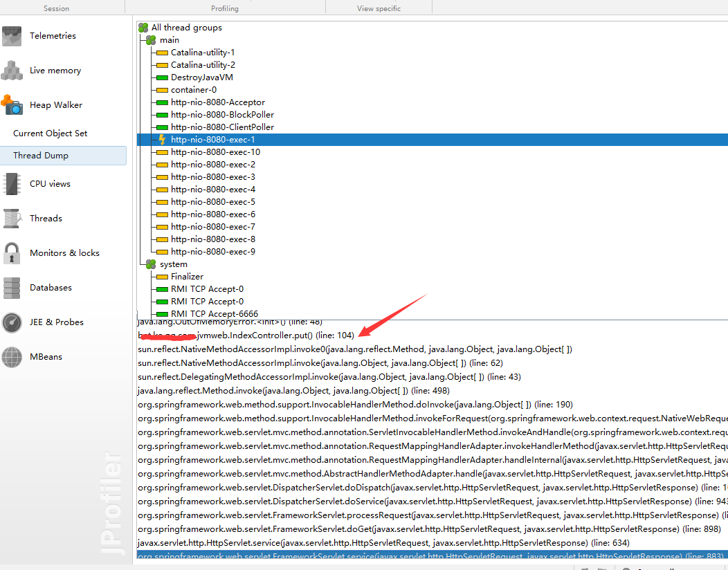Screen dimensions: 728x570
Task: Open Monitors & locks padlock icon
Action: click(x=12, y=253)
